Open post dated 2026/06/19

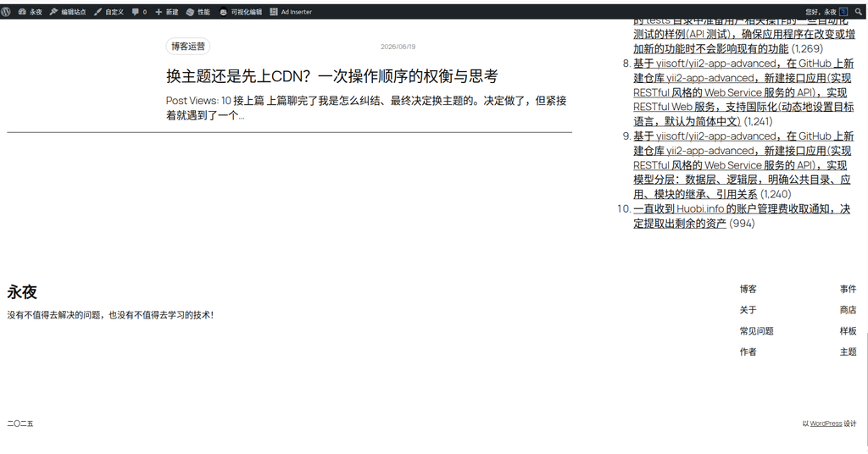(x=398, y=47)
